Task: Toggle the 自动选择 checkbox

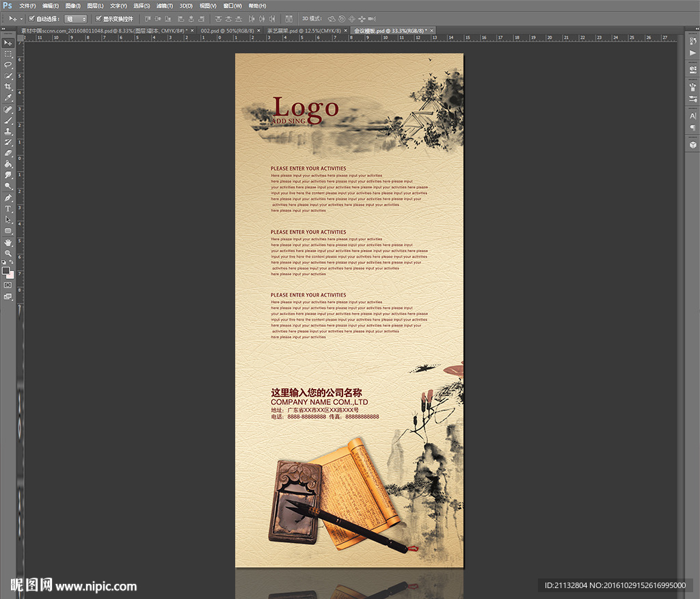Action: coord(31,18)
